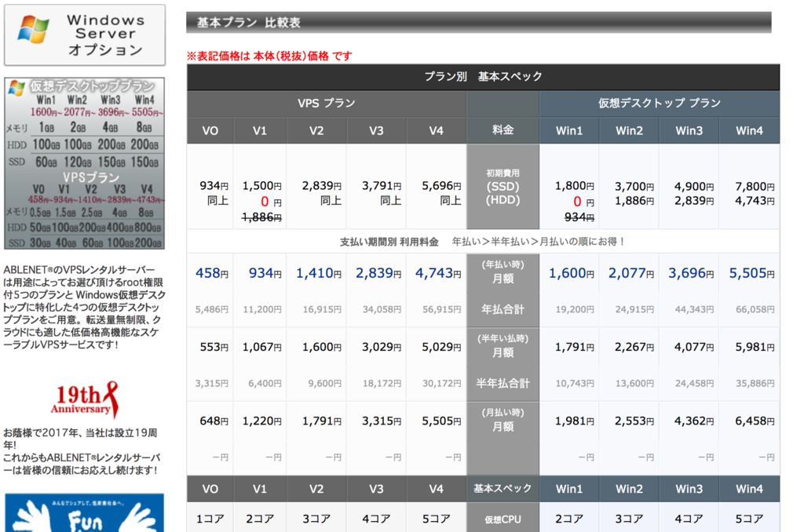The width and height of the screenshot is (804, 532).
Task: Click the 半年払合計 label
Action: (503, 384)
